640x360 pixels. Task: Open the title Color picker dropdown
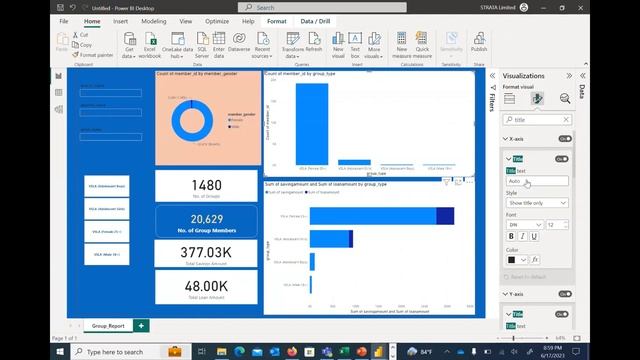click(517, 260)
